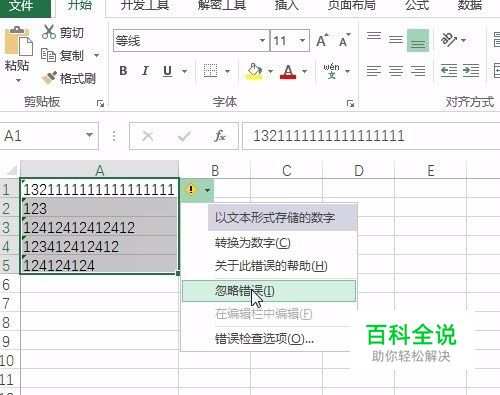Expand error indicator dropdown arrow

coord(207,190)
